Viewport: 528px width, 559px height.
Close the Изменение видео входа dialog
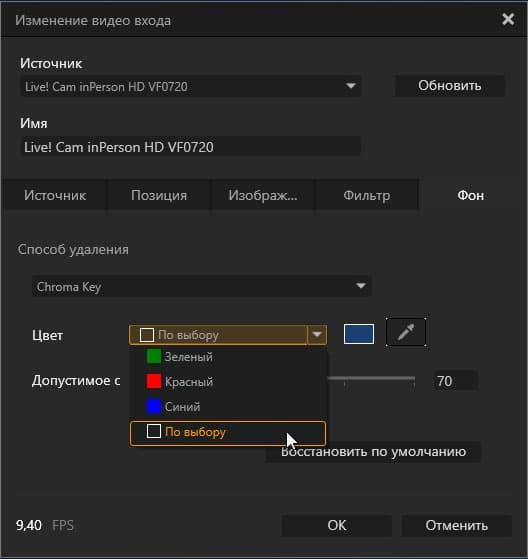[x=508, y=19]
